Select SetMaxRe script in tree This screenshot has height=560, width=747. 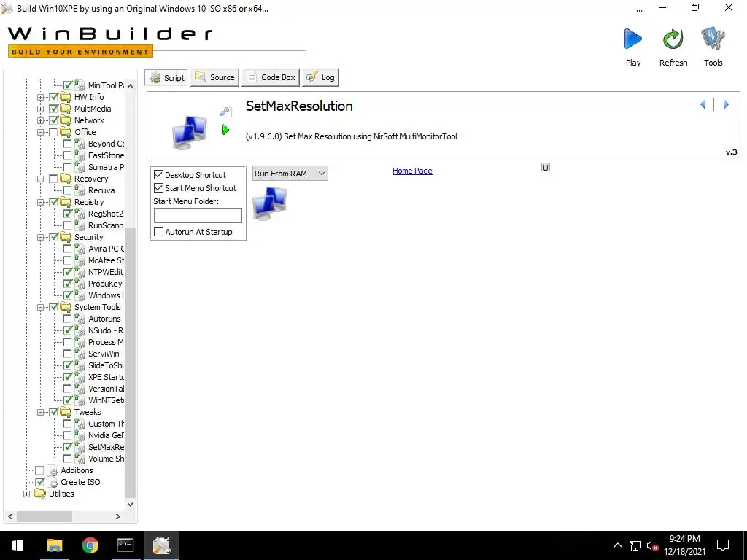(106, 447)
